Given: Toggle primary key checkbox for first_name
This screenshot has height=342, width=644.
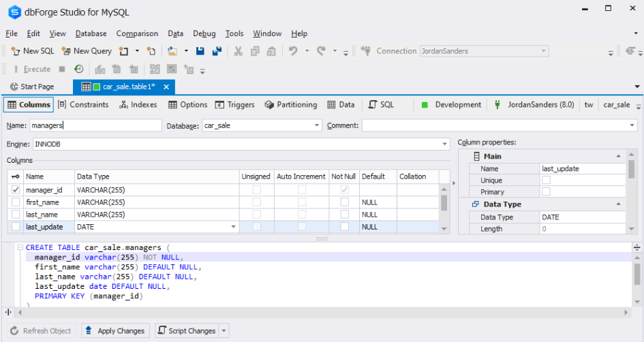Looking at the screenshot, I should (x=16, y=202).
